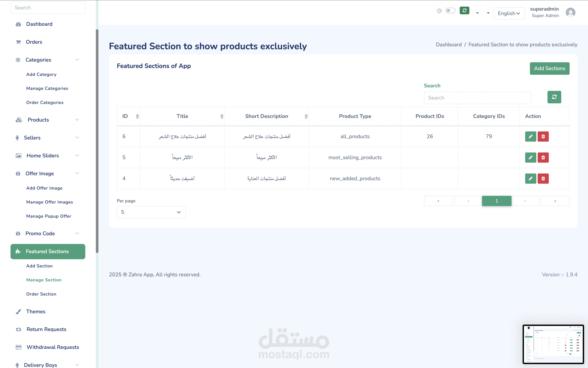
Task: Click the Add Sections button
Action: pyautogui.click(x=550, y=68)
